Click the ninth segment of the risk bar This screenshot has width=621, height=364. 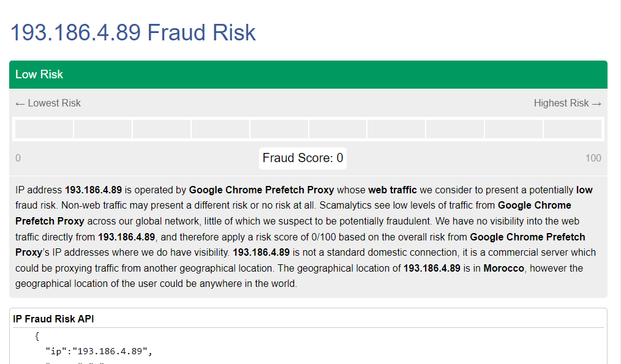(x=513, y=129)
